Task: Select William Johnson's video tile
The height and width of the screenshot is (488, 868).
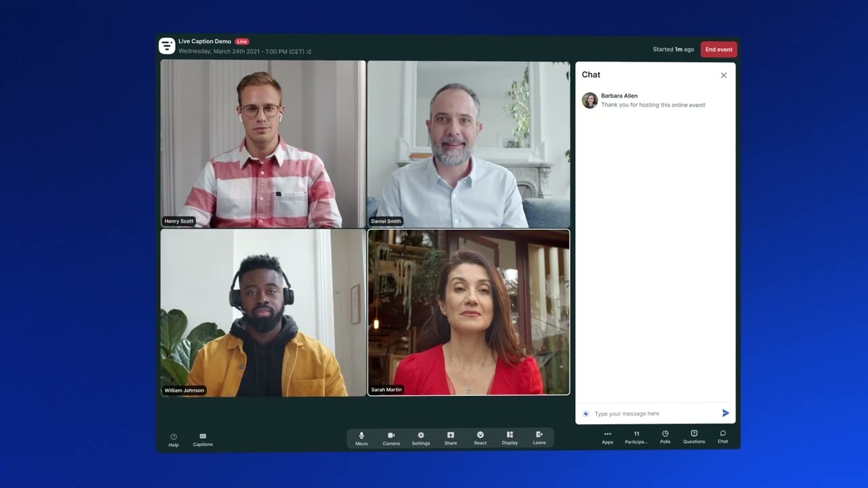Action: (263, 312)
